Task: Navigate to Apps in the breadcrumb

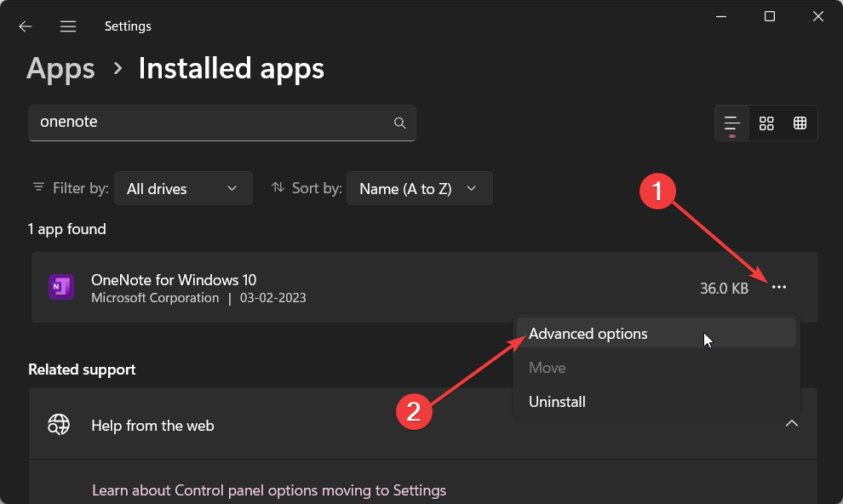Action: point(60,69)
